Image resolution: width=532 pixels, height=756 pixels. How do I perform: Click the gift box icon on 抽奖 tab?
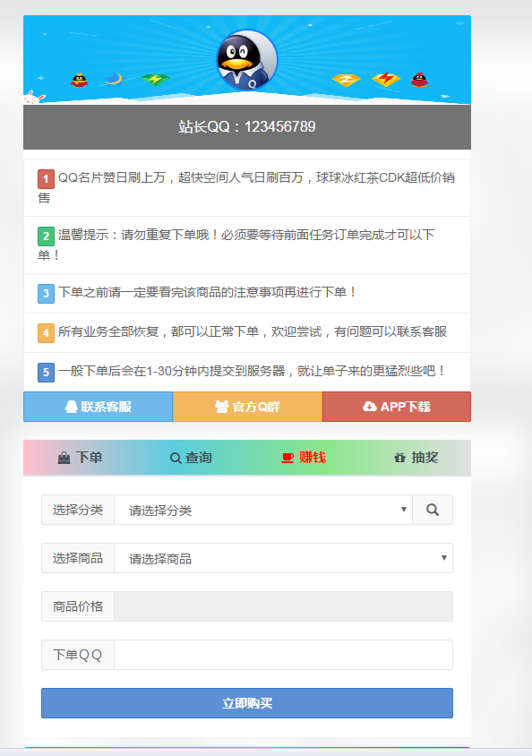399,458
